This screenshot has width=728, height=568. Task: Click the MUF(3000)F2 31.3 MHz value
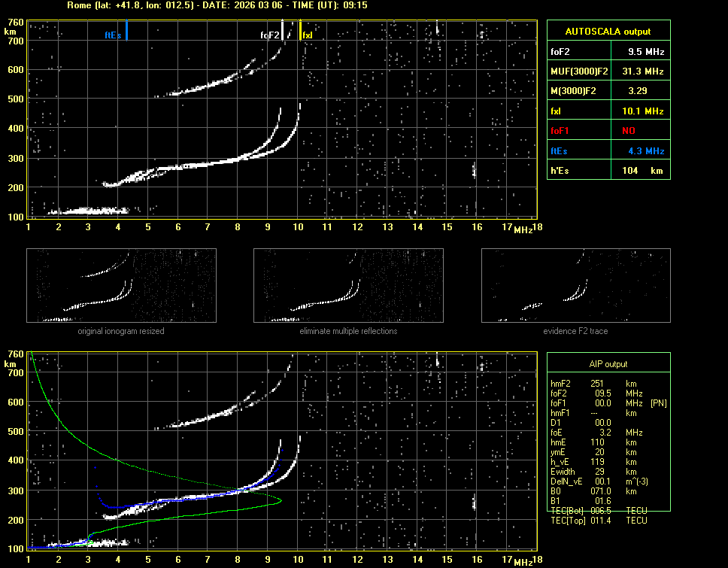pyautogui.click(x=646, y=71)
